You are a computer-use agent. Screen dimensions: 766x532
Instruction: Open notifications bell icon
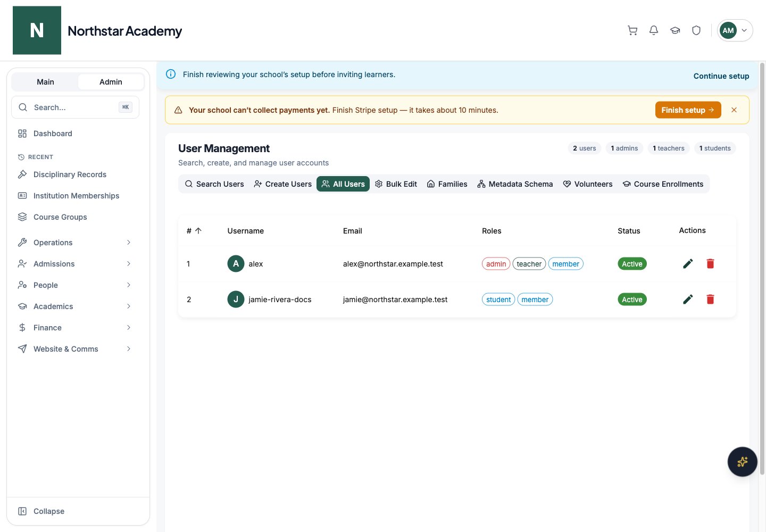tap(654, 30)
